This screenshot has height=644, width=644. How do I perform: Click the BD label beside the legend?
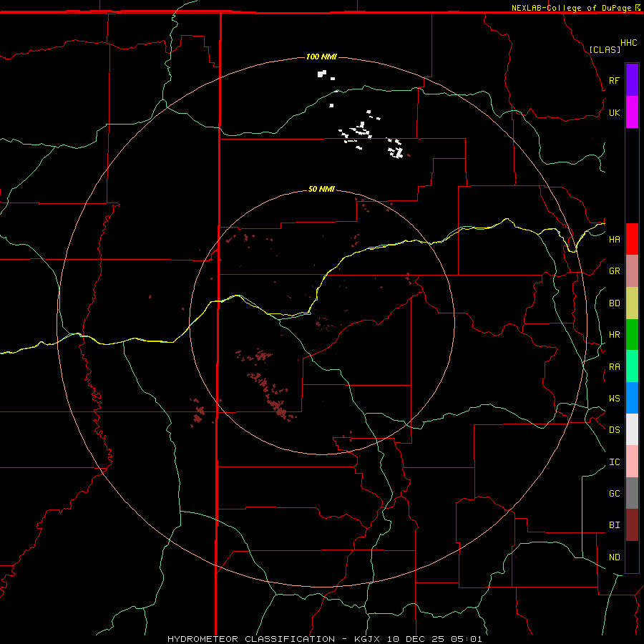614,303
